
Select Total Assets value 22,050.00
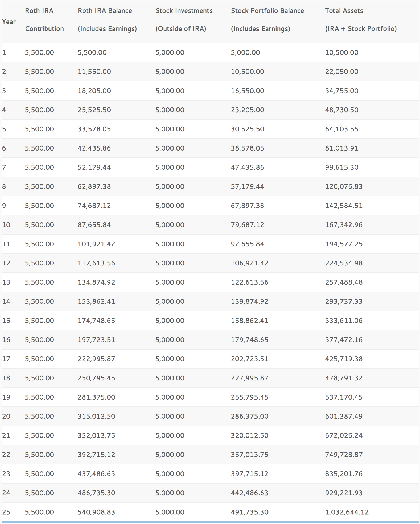342,72
